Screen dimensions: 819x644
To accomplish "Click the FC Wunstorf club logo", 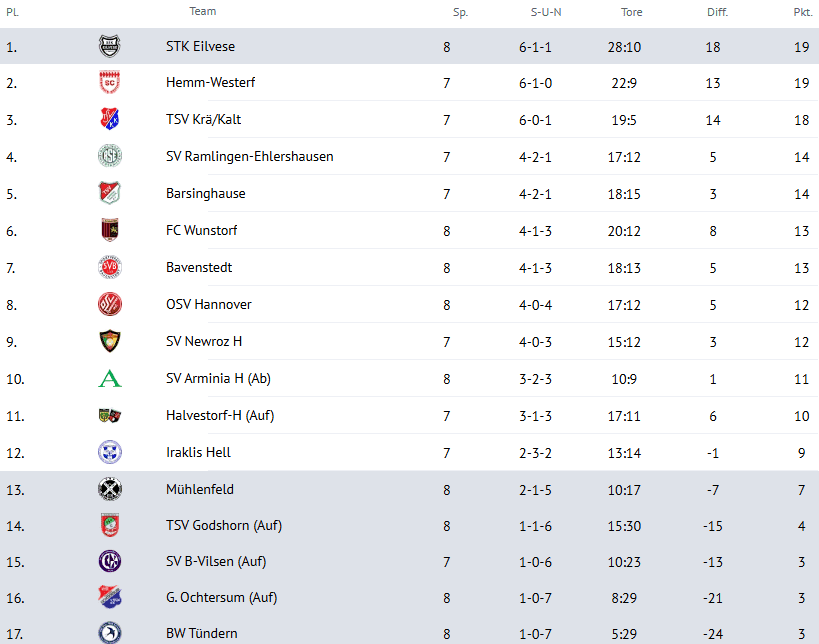I will click(109, 231).
